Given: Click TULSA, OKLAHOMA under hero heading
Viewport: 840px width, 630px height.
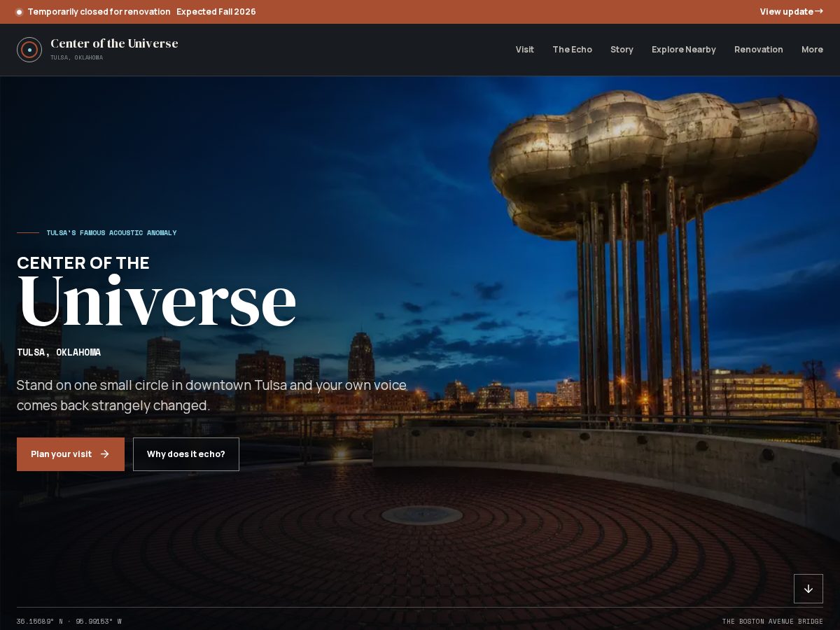Looking at the screenshot, I should point(59,353).
